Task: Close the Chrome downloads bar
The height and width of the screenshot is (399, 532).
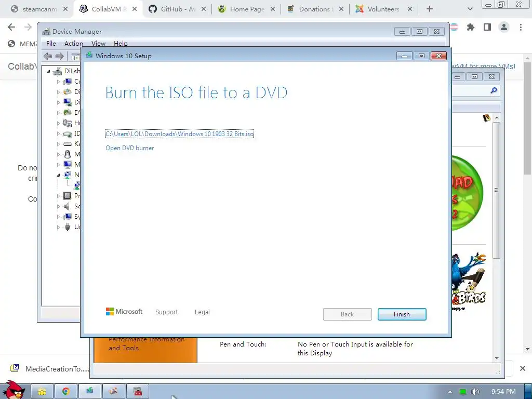Action: click(523, 368)
